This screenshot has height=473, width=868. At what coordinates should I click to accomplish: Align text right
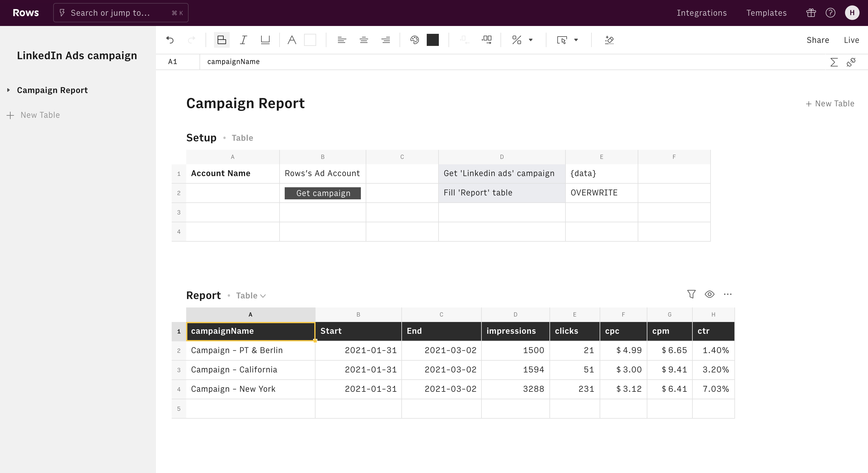[x=385, y=40]
